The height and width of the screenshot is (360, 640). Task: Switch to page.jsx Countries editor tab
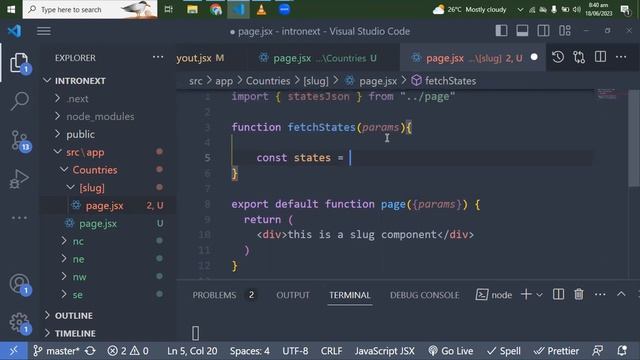tap(318, 58)
